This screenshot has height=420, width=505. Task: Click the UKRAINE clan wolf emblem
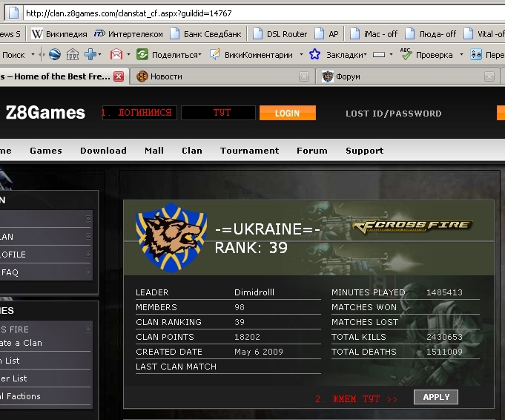[x=171, y=237]
